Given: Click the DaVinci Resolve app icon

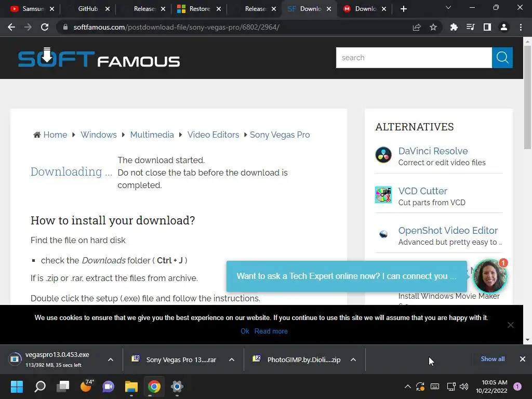Looking at the screenshot, I should (383, 155).
